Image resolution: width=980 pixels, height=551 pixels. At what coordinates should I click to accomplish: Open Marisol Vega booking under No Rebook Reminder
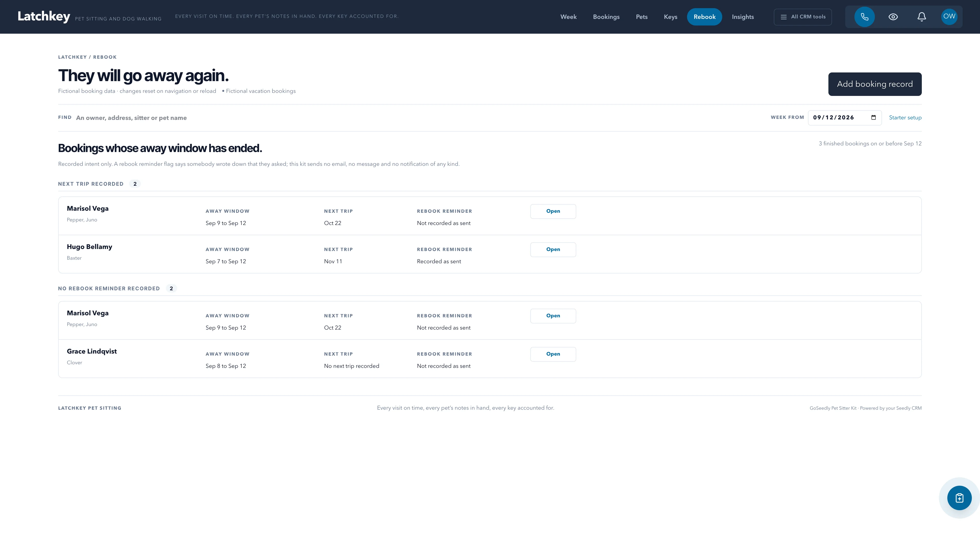pos(553,316)
